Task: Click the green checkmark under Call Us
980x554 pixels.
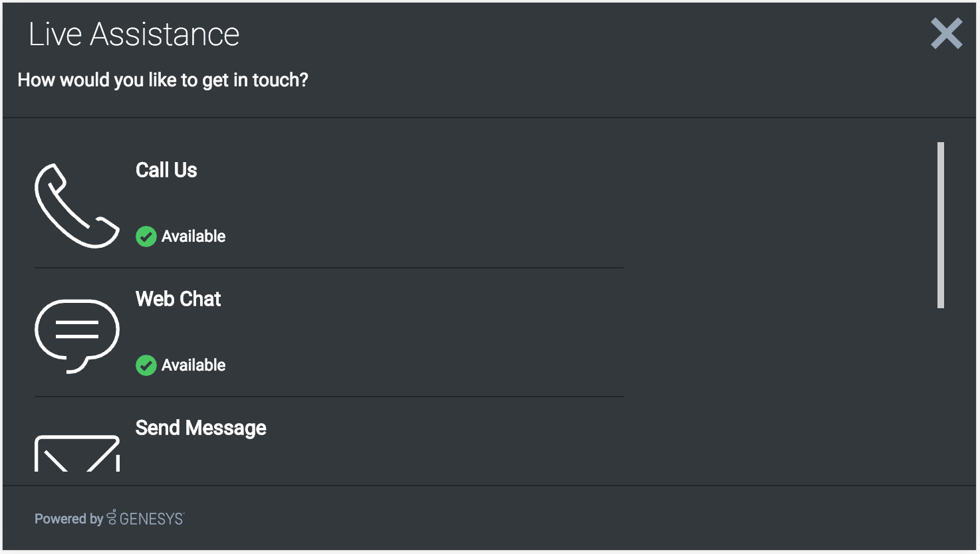Action: (x=146, y=236)
